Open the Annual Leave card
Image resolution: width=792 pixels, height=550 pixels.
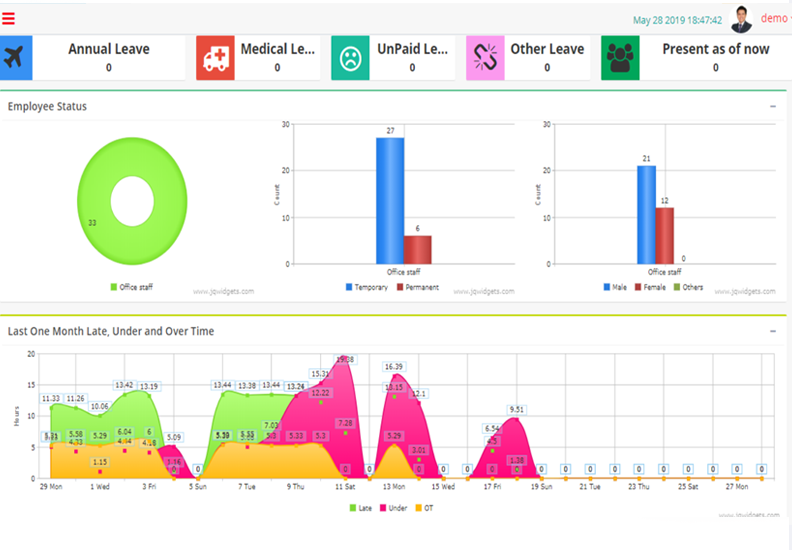pos(109,58)
